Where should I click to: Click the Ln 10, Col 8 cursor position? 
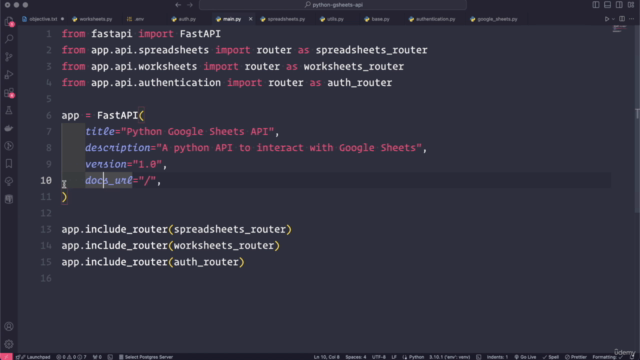pyautogui.click(x=327, y=357)
